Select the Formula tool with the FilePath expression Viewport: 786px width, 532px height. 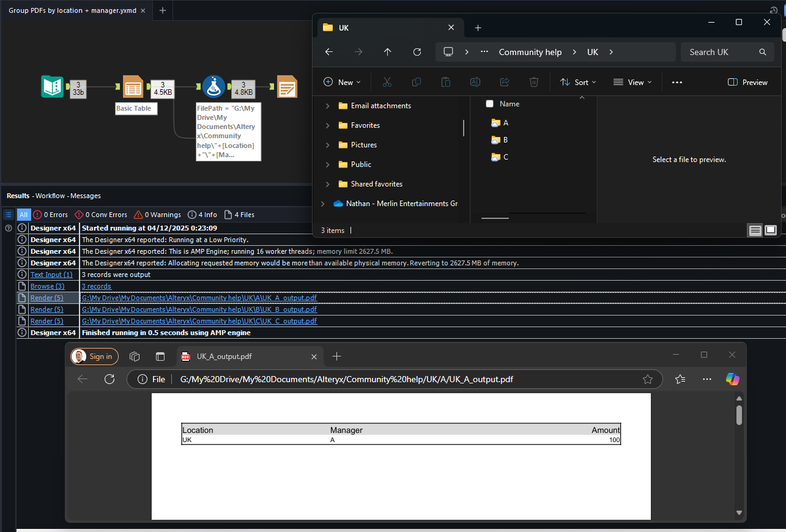click(x=213, y=86)
